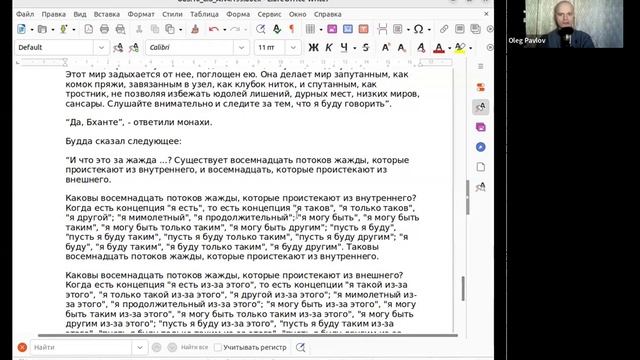Open font color dropdown arrow
Image resolution: width=640 pixels, height=360 pixels.
point(449,48)
